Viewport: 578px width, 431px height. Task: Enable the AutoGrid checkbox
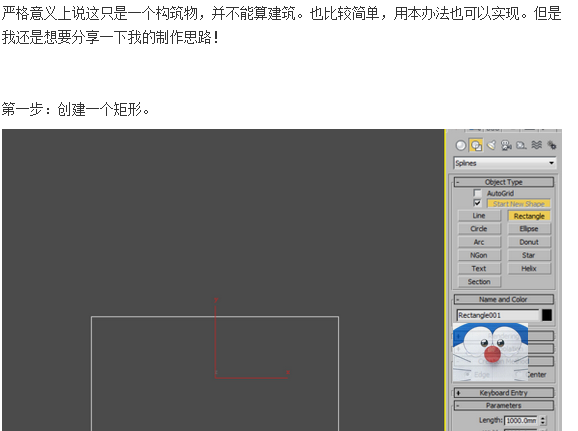click(477, 193)
